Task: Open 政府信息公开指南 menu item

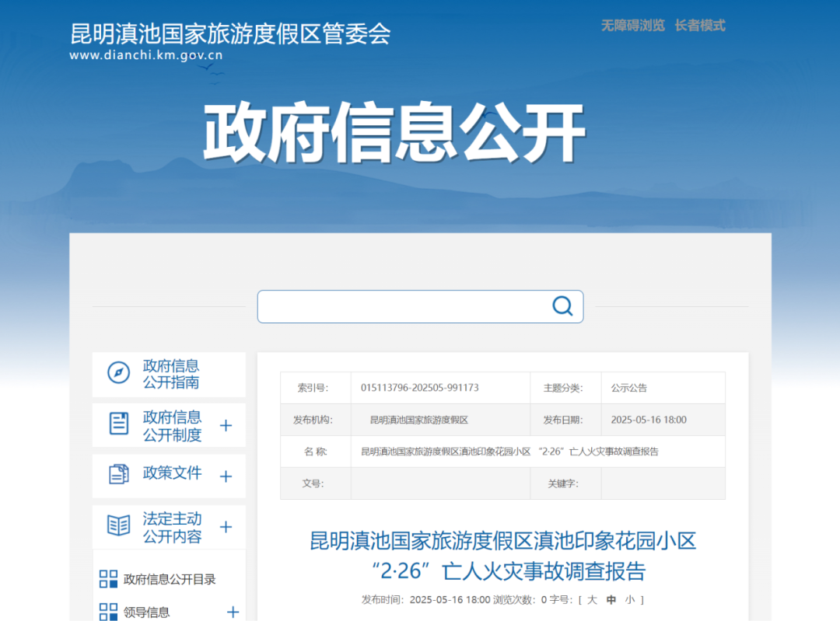Action: 170,374
